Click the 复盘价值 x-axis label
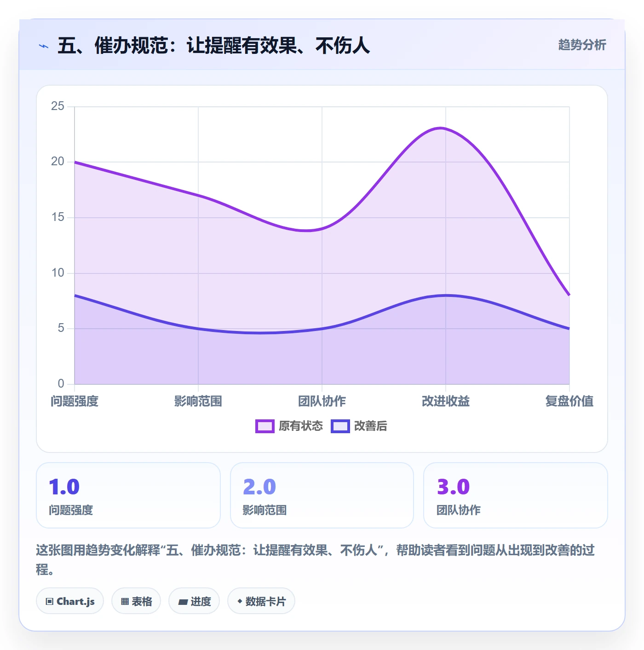 tap(569, 401)
